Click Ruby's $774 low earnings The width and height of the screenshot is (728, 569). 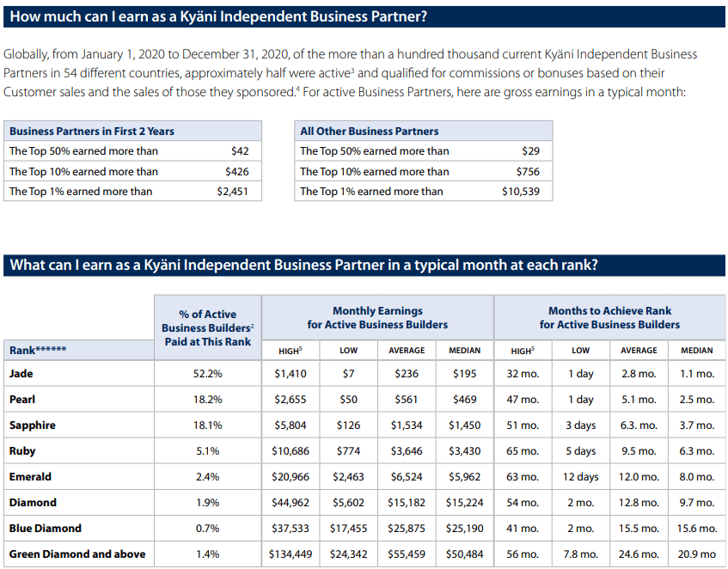point(348,451)
